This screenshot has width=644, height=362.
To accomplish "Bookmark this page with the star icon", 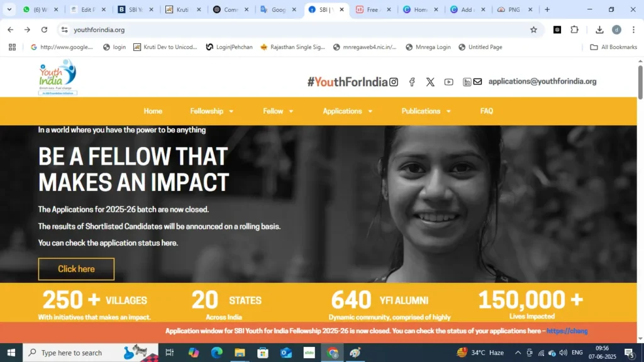I will pos(533,30).
